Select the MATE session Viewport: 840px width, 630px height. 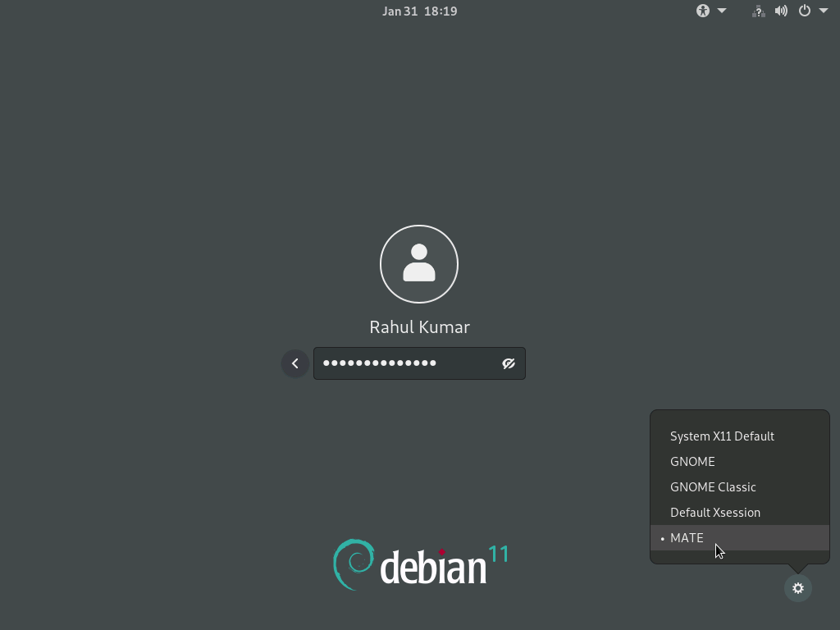(687, 537)
